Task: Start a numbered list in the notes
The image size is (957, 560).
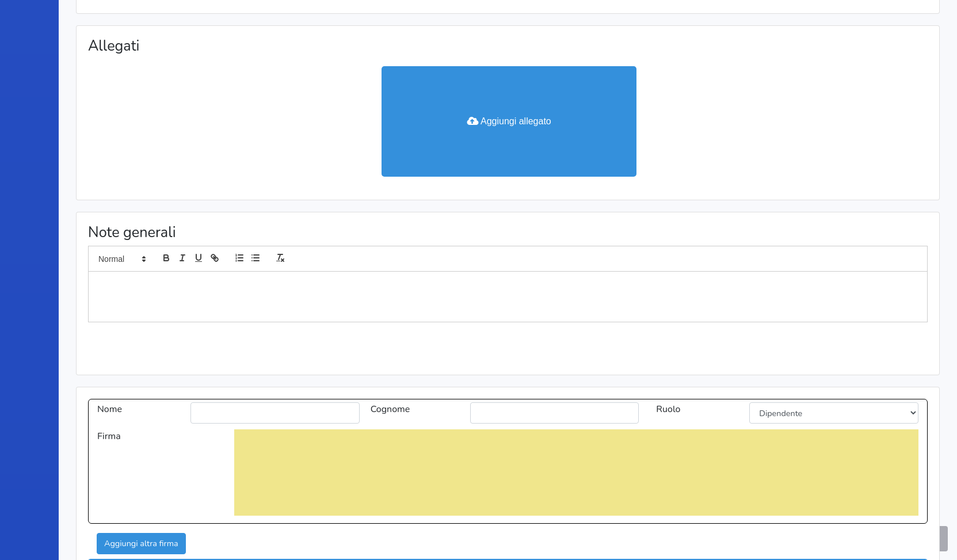Action: click(239, 258)
